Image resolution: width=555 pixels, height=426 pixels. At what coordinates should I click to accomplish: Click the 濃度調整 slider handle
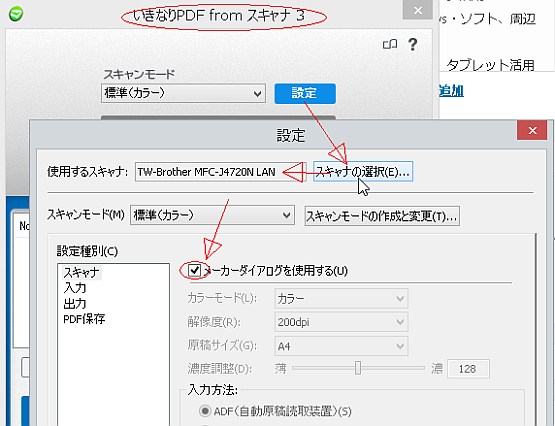point(358,368)
